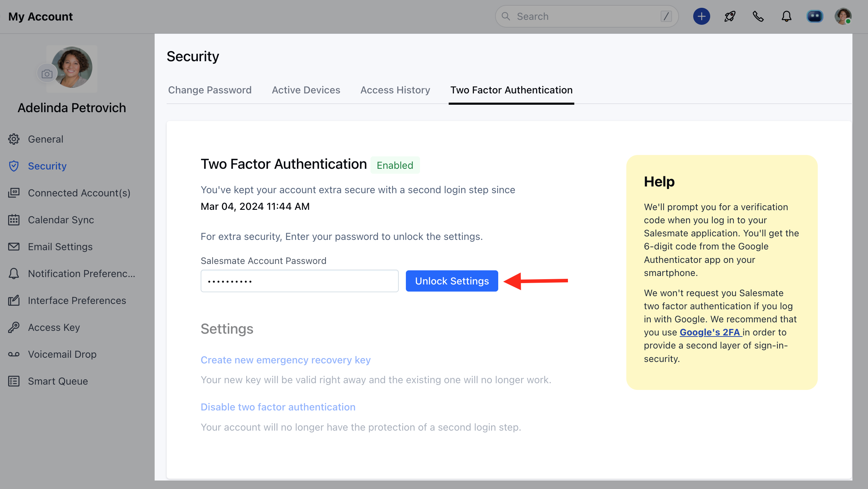
Task: Click the Google's 2FA help link
Action: tap(710, 332)
